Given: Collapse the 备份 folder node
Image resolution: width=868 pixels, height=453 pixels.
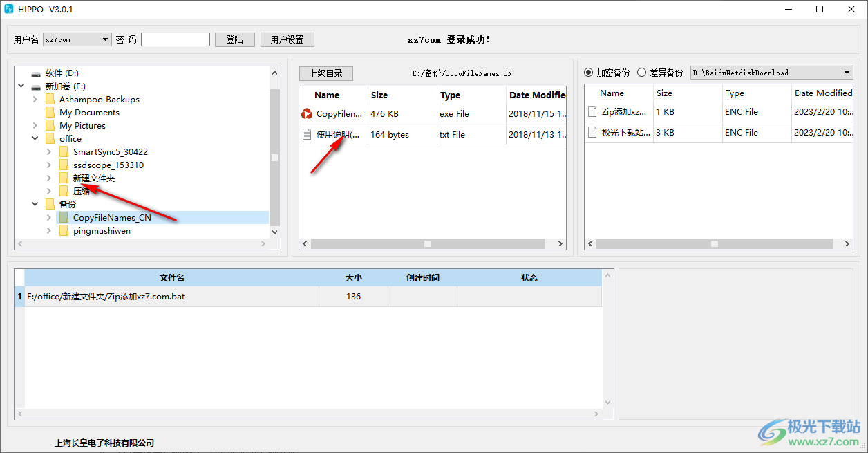Looking at the screenshot, I should (35, 205).
